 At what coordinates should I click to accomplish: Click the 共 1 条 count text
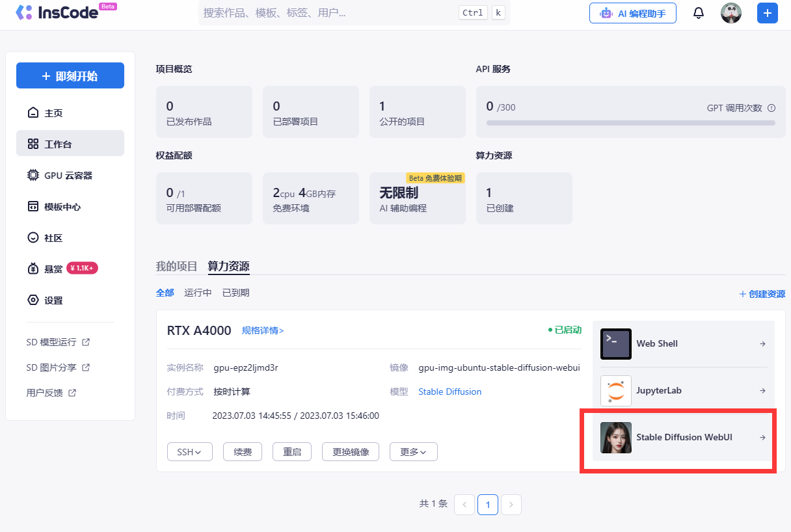tap(433, 503)
